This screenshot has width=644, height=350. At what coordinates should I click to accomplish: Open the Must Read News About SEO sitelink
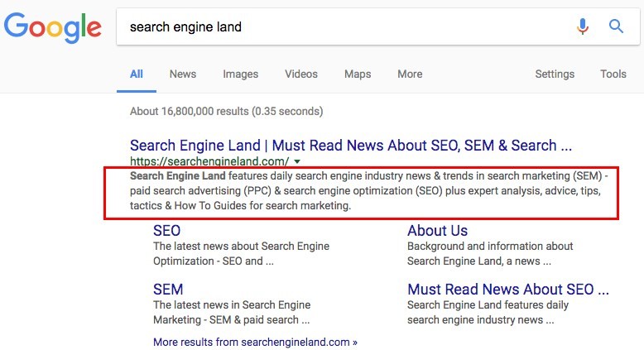[507, 290]
